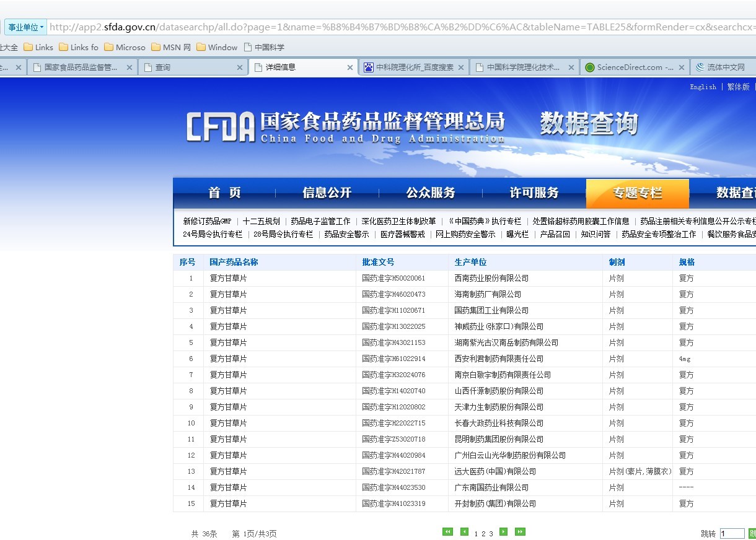Open 西南药业股份有限公司 row's 复方甘草片 link
Screen dimensions: 756x540
pos(228,279)
